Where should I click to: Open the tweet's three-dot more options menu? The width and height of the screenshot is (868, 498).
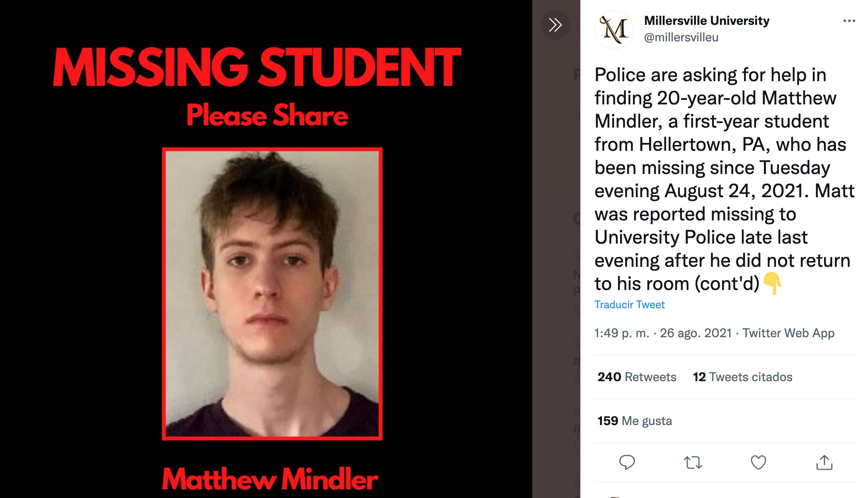coord(849,21)
